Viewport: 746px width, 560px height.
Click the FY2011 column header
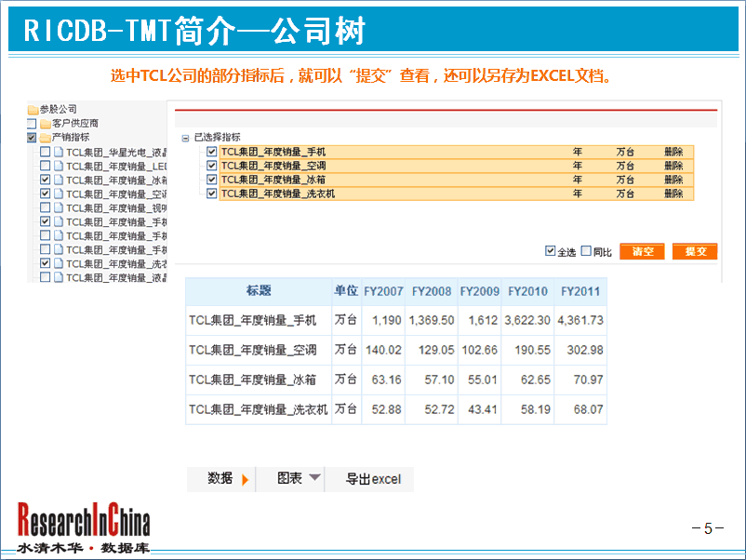(580, 291)
